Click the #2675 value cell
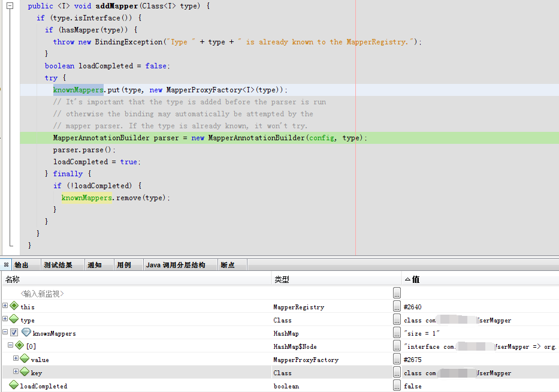Viewport: 559px width, 392px height. click(x=412, y=360)
